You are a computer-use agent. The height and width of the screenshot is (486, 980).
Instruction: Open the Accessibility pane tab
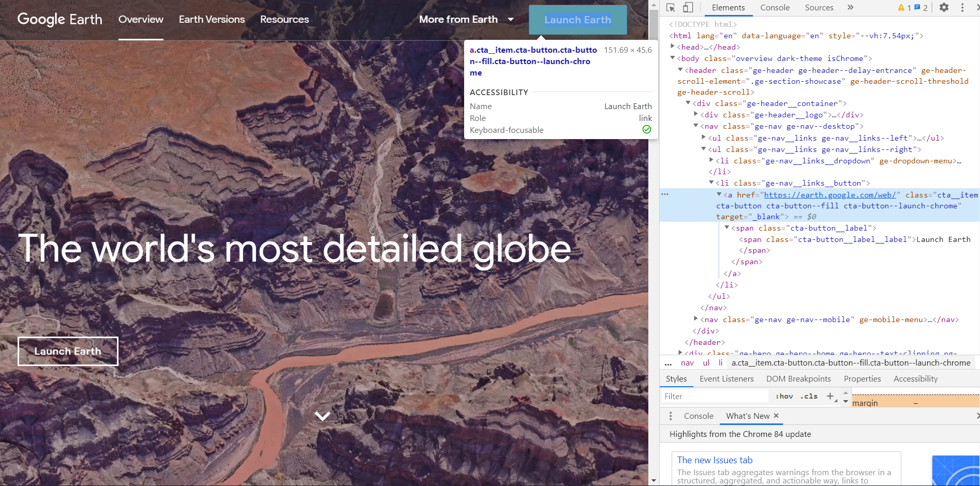tap(915, 379)
